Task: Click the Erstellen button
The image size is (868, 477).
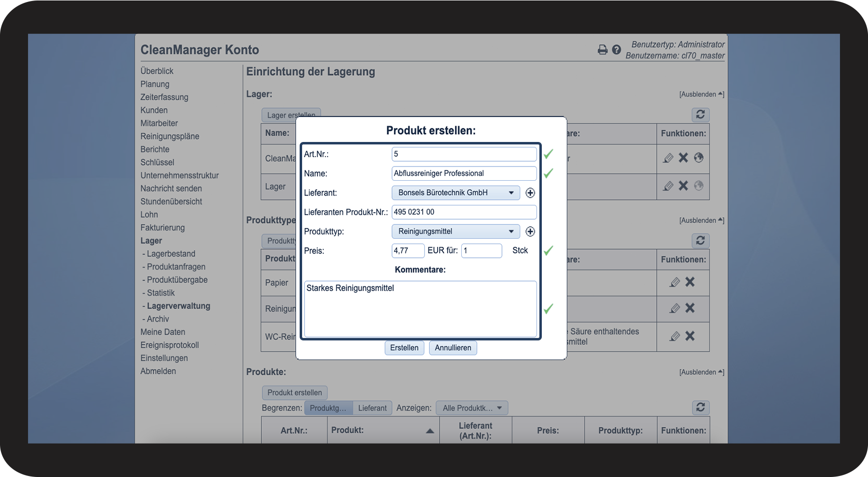Action: coord(404,348)
